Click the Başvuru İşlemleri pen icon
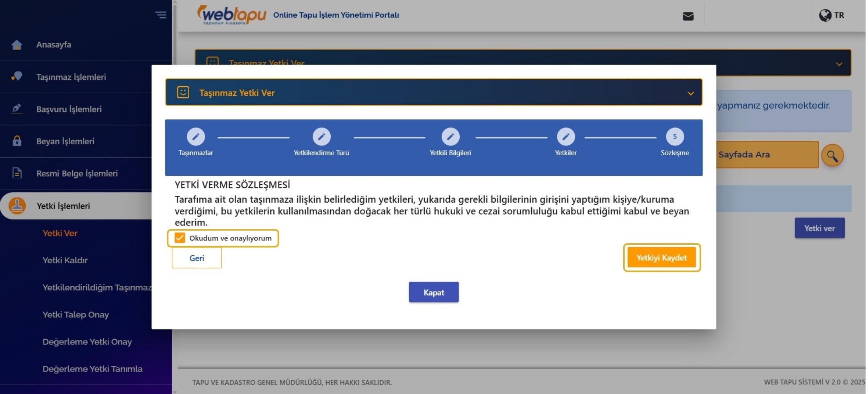868x394 pixels. [x=16, y=109]
